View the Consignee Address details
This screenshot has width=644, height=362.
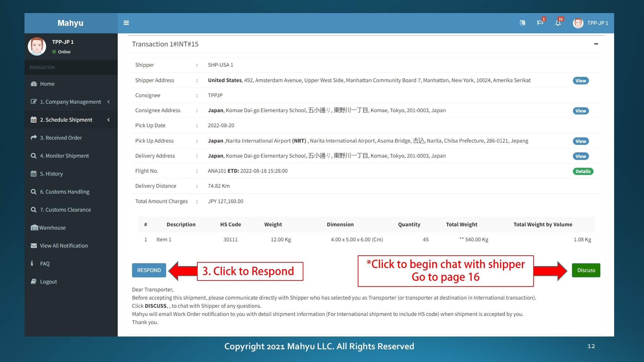pyautogui.click(x=581, y=111)
